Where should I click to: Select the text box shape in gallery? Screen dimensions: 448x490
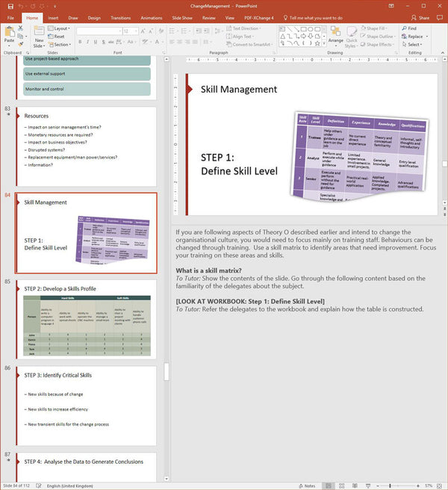pos(282,29)
